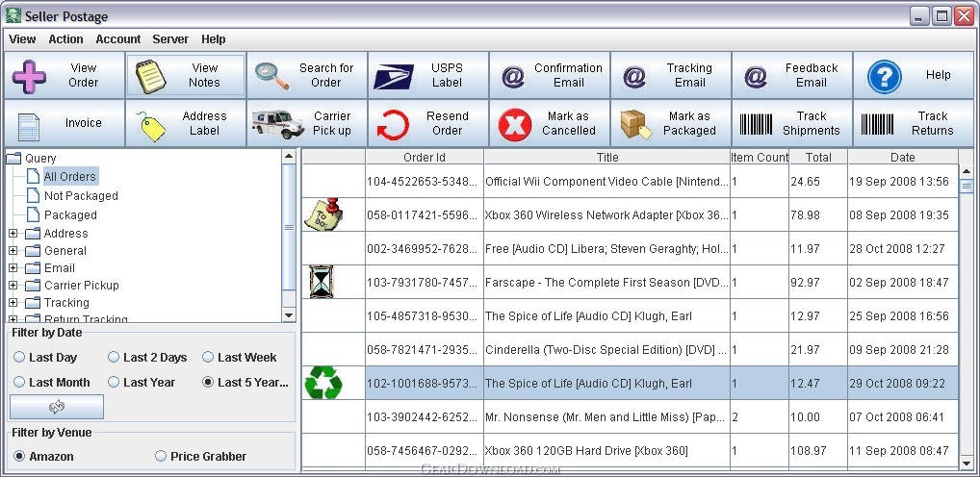Screen dimensions: 980x477
Task: Create a USPS Label
Action: [428, 75]
